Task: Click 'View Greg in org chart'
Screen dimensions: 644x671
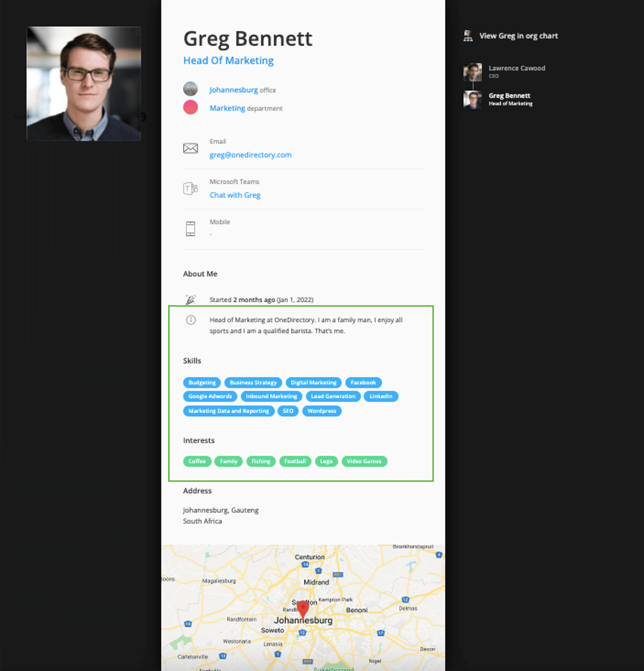Action: click(x=519, y=36)
